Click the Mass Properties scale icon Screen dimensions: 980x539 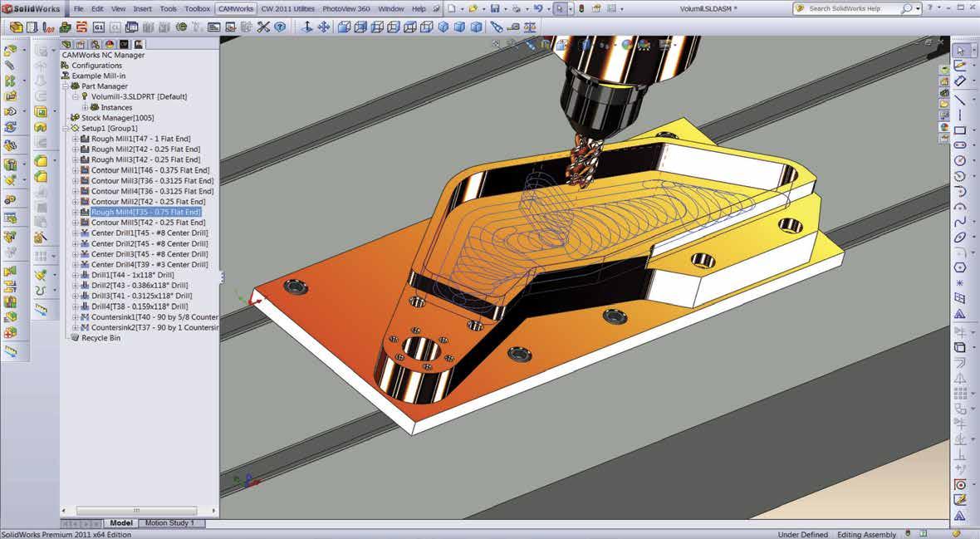[x=530, y=27]
